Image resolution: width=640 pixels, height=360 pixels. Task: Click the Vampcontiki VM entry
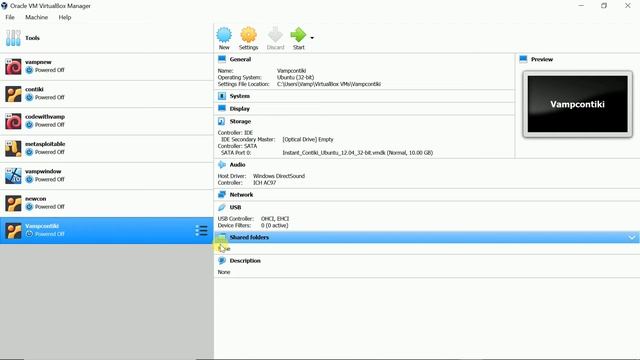[x=106, y=231]
